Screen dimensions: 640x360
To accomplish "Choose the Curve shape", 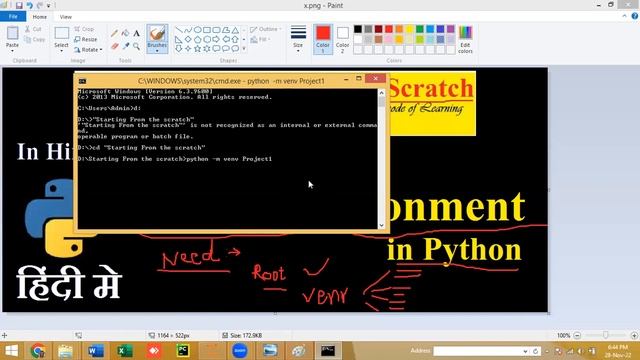I will click(188, 30).
